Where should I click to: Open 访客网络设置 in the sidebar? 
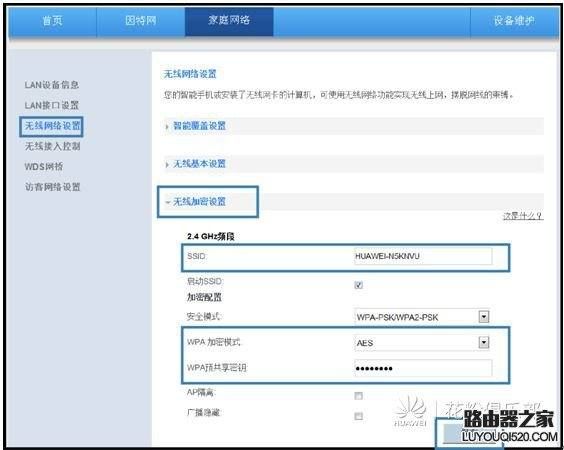point(53,187)
